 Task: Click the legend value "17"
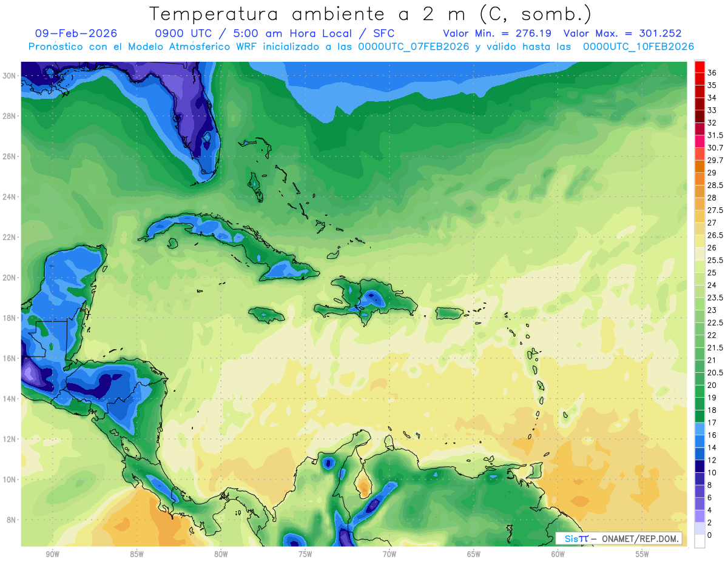tap(712, 423)
